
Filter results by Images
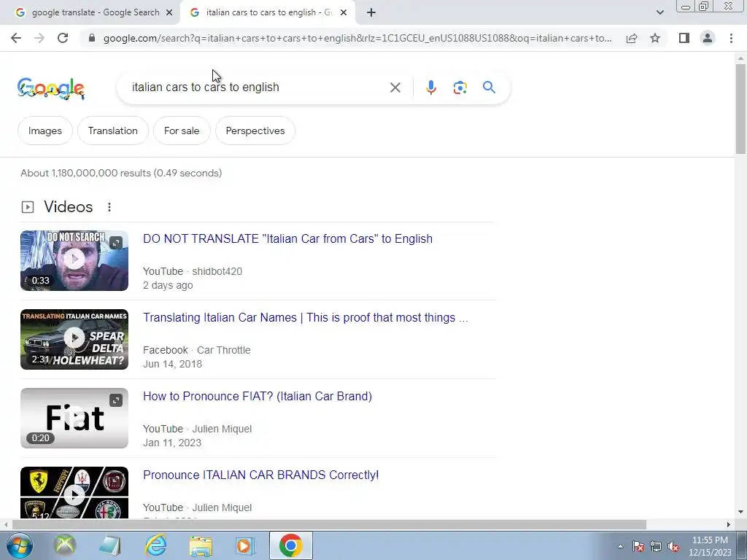click(x=45, y=131)
